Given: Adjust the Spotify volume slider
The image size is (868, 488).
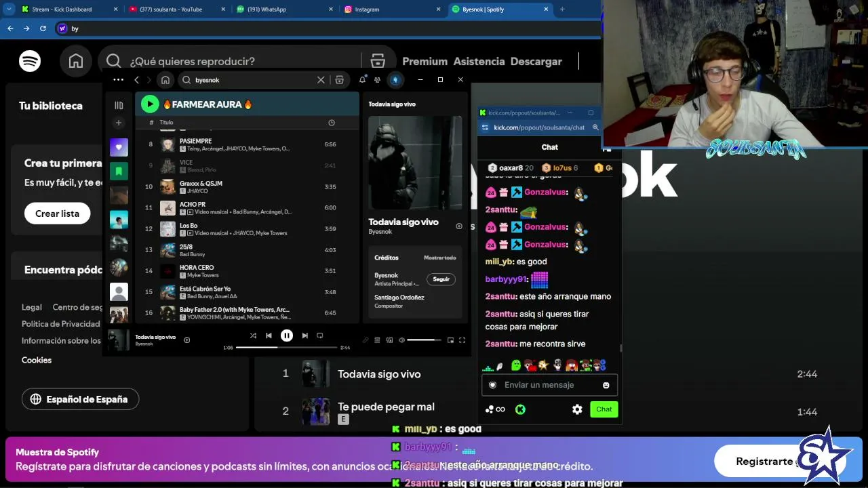Looking at the screenshot, I should tap(425, 340).
